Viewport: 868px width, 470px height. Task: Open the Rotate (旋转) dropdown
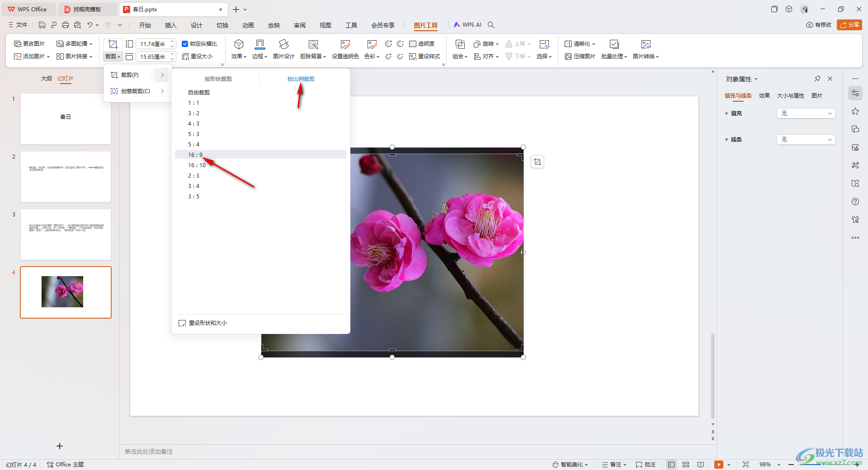click(x=486, y=44)
